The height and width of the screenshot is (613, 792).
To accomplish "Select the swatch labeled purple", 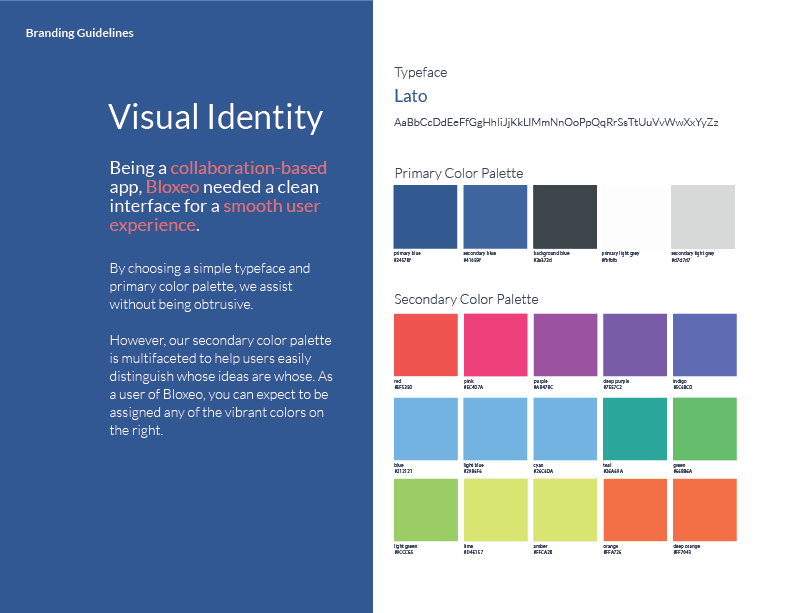I will (x=565, y=345).
